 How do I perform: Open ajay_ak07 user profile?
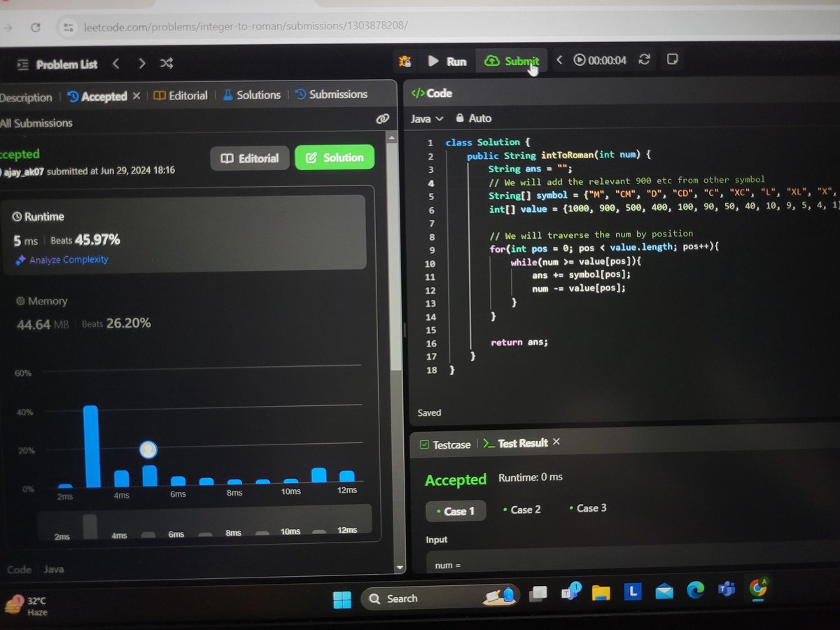click(24, 171)
